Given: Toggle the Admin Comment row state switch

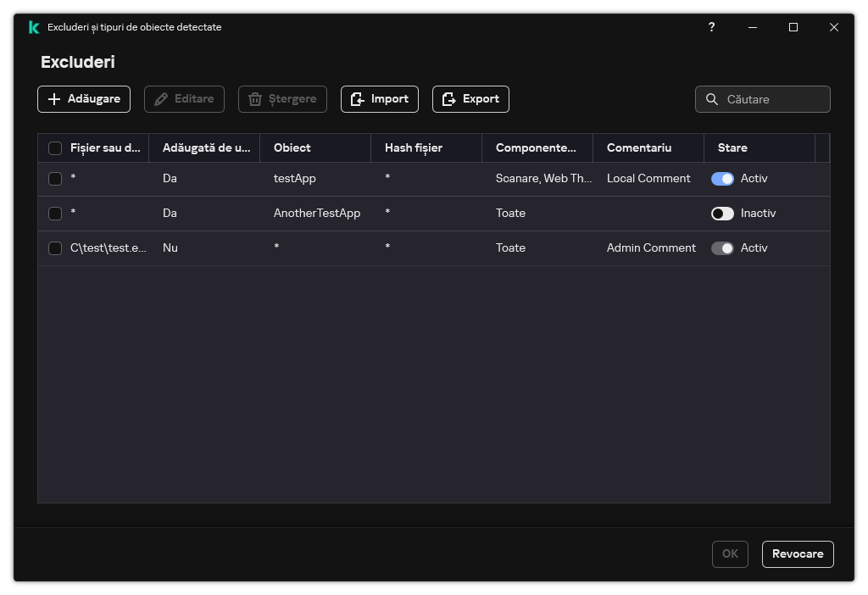Looking at the screenshot, I should (722, 248).
